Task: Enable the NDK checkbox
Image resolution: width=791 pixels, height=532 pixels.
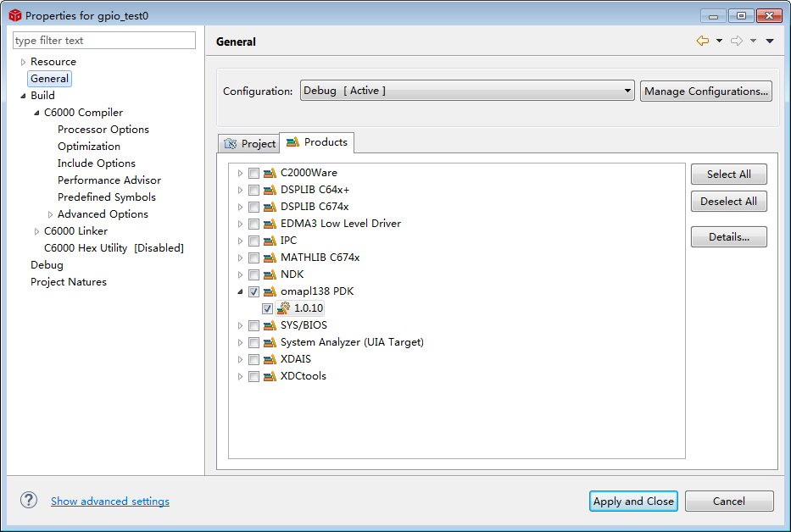Action: click(x=253, y=274)
